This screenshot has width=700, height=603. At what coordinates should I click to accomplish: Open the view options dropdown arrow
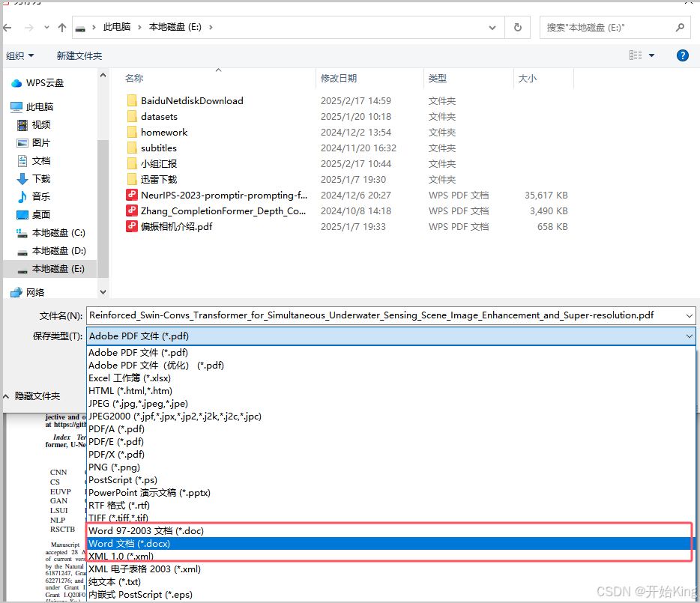(652, 55)
